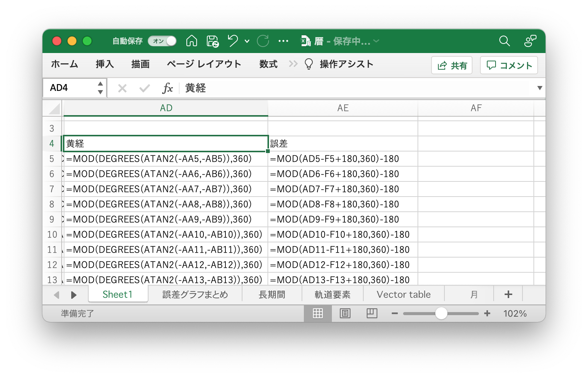The height and width of the screenshot is (378, 588).
Task: Show more ribbon tabs via double chevron
Action: (x=293, y=64)
